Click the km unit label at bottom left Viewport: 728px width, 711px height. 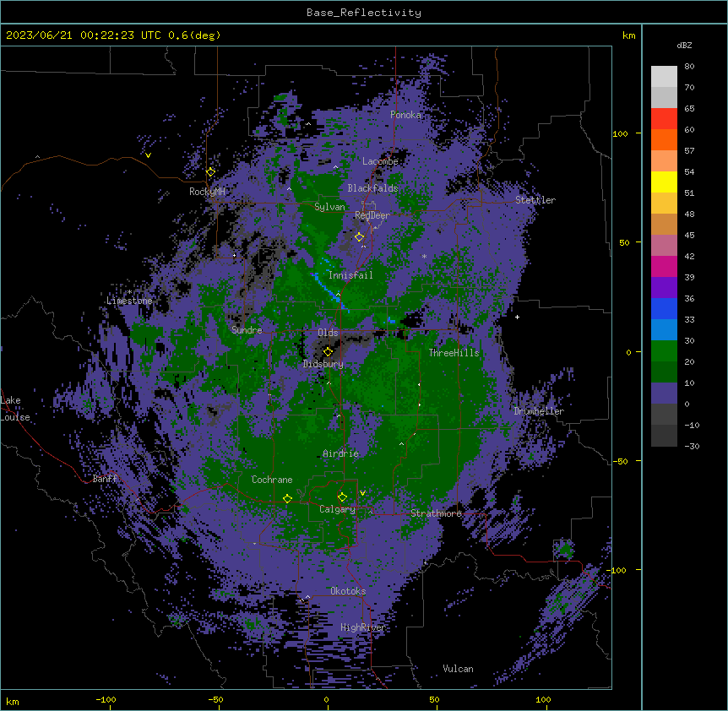[x=13, y=701]
